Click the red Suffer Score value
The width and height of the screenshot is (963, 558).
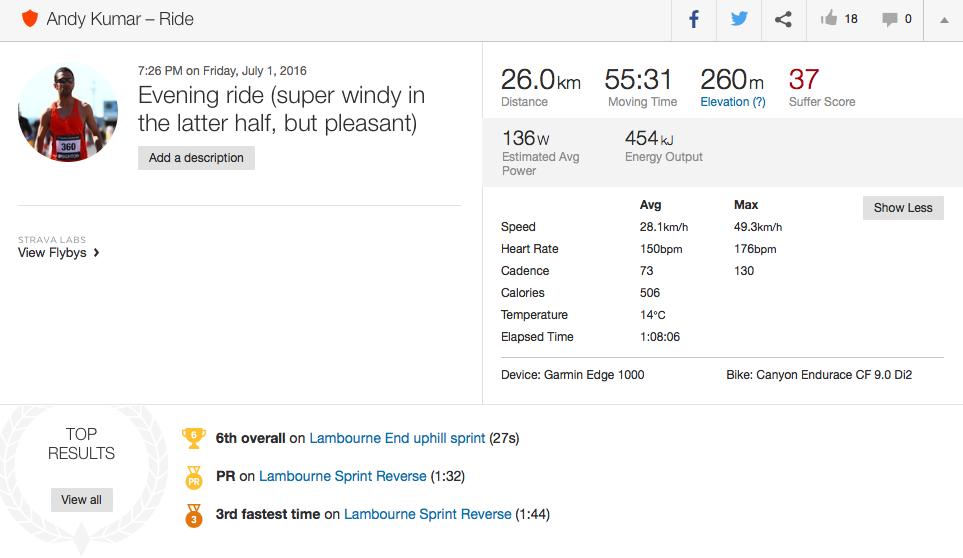coord(804,79)
